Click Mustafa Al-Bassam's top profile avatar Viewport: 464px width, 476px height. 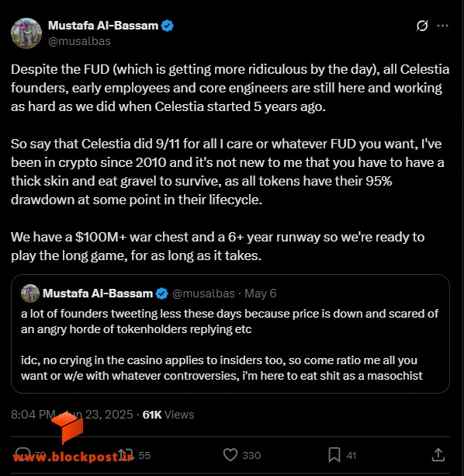(26, 33)
